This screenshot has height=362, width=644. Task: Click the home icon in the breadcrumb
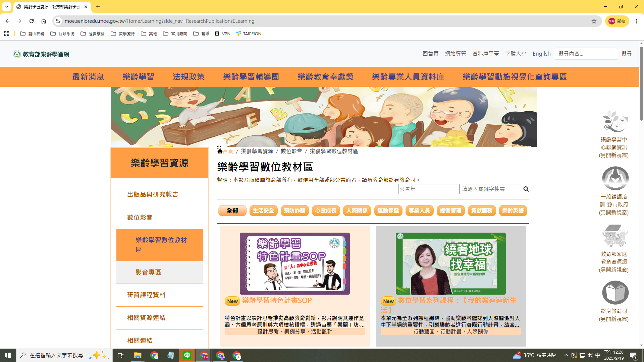(x=220, y=151)
